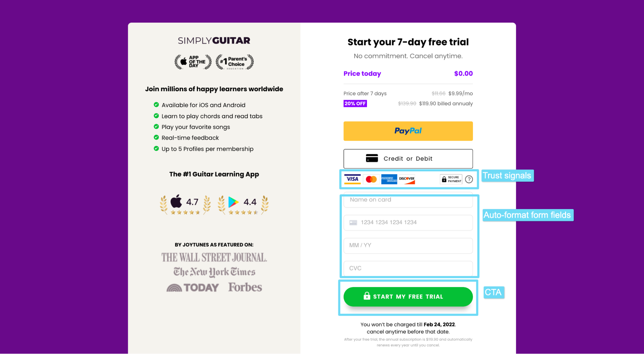Pay with the yellow PayPal button
This screenshot has width=644, height=354.
point(408,131)
